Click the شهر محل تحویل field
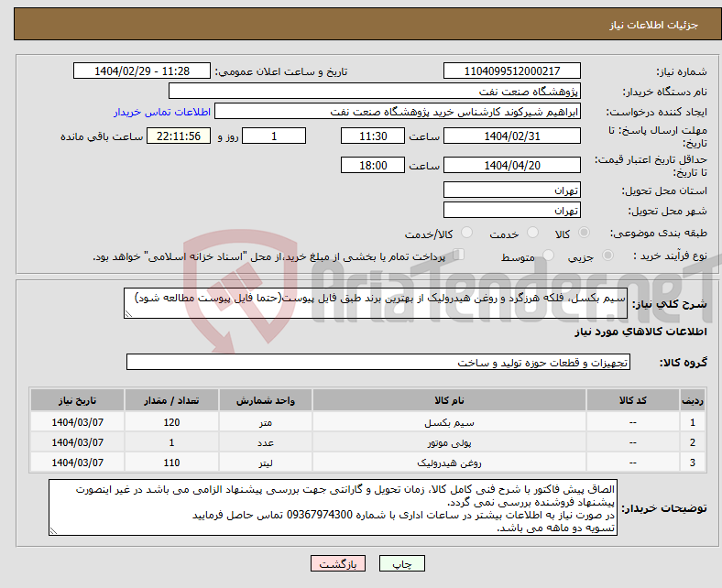 click(x=512, y=210)
